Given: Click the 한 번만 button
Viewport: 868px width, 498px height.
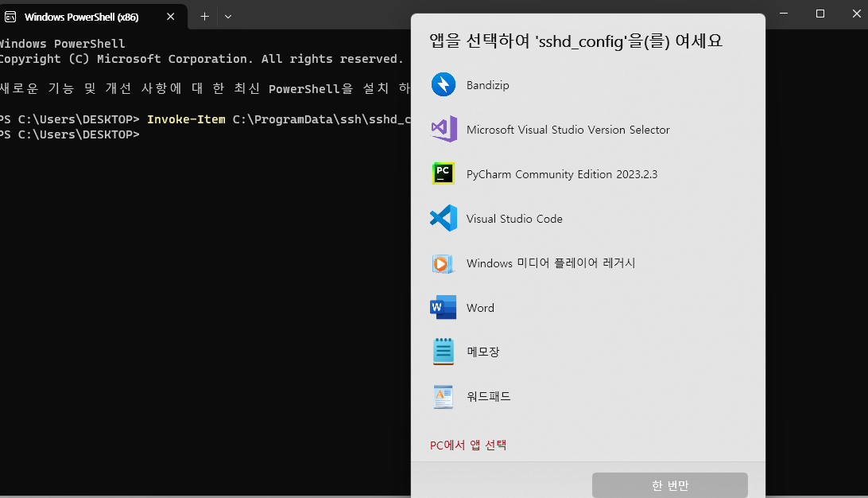Looking at the screenshot, I should point(670,485).
